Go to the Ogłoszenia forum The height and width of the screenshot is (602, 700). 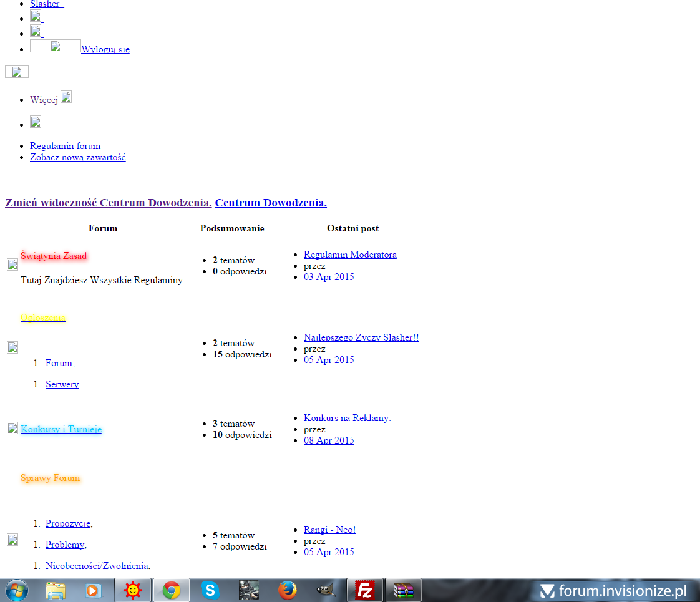pos(42,318)
